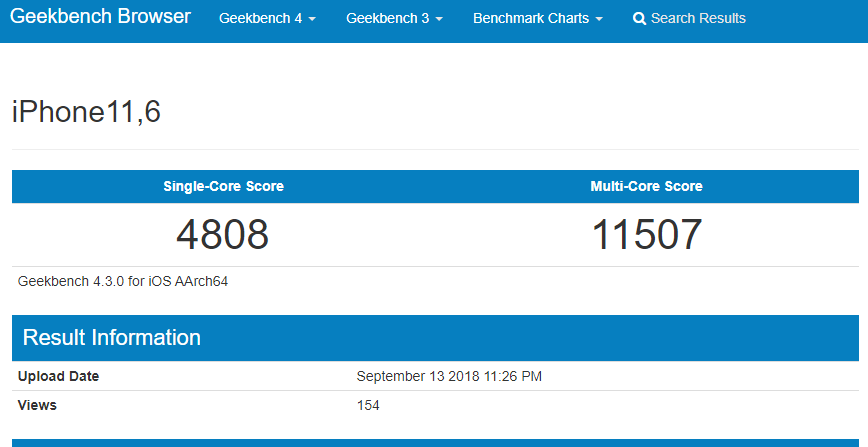Image resolution: width=868 pixels, height=447 pixels.
Task: Select the iPhone11,6 page heading
Action: [x=86, y=111]
